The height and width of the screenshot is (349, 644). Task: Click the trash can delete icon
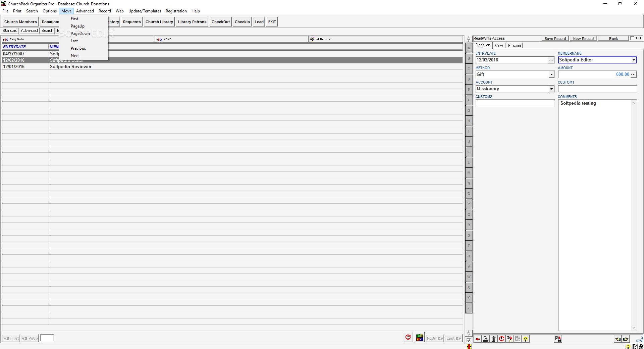pyautogui.click(x=493, y=339)
